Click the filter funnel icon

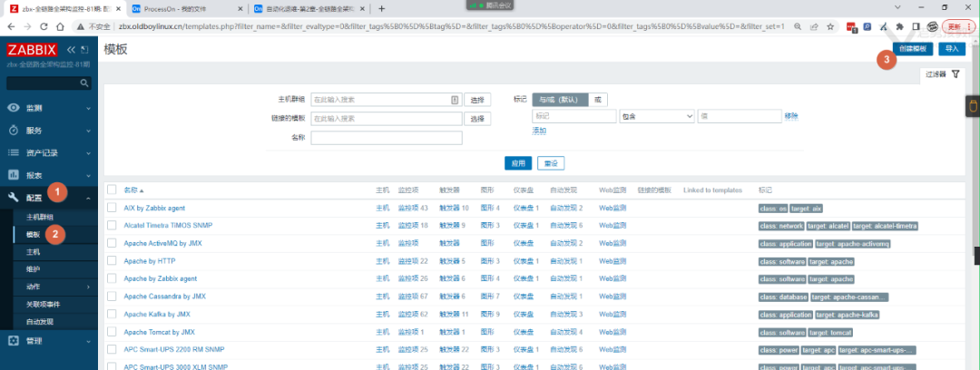[955, 73]
